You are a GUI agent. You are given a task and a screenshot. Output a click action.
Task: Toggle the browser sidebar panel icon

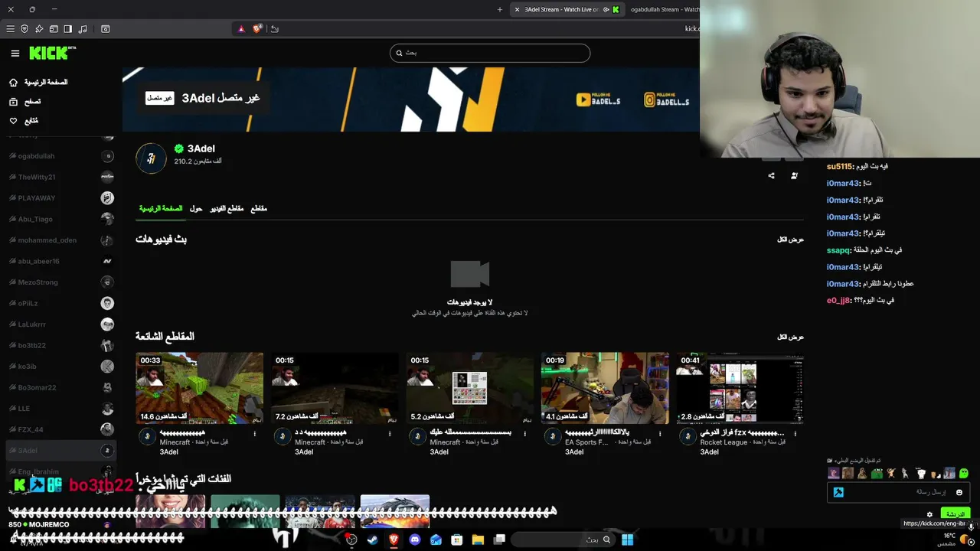pyautogui.click(x=67, y=29)
